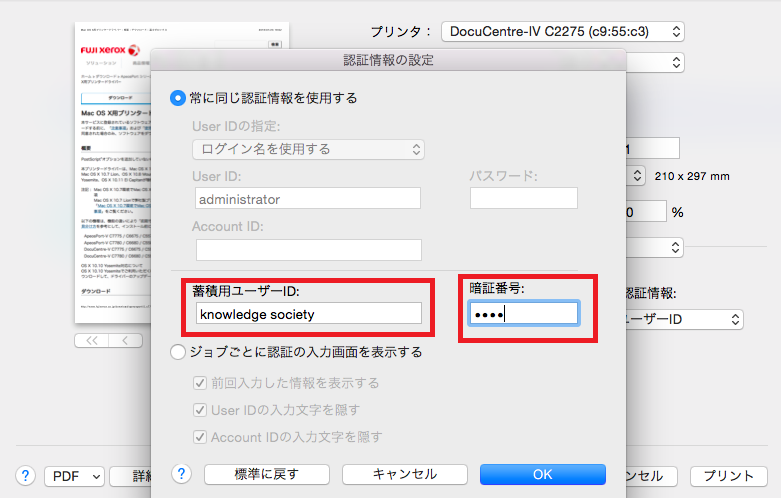Click the 暗証番号 passcode field

point(524,314)
